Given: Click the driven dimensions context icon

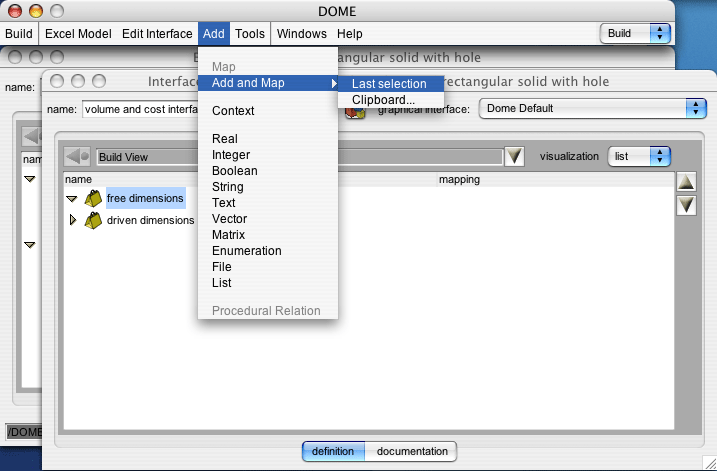Looking at the screenshot, I should [x=93, y=220].
